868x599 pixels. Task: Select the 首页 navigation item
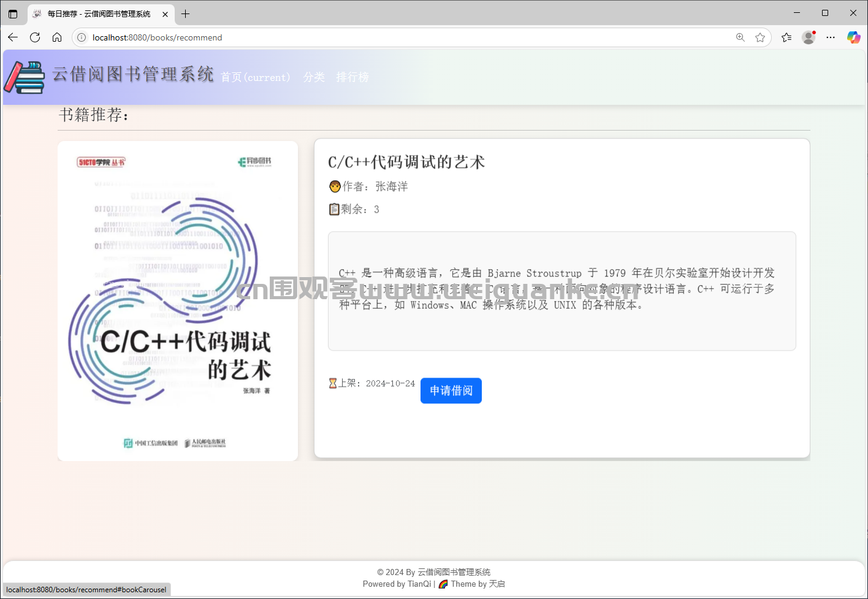point(255,77)
